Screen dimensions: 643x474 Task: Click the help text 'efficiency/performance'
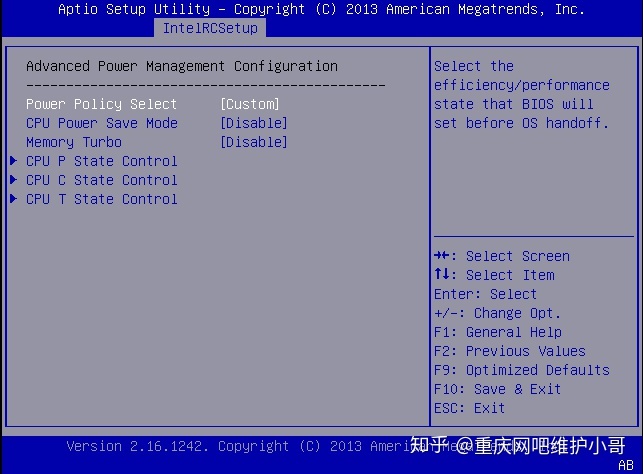click(522, 85)
